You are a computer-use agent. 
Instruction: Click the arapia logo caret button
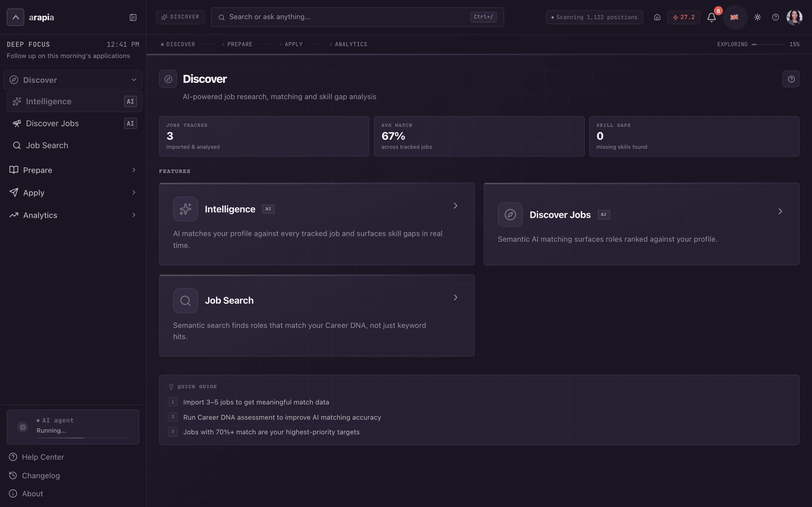(x=16, y=17)
